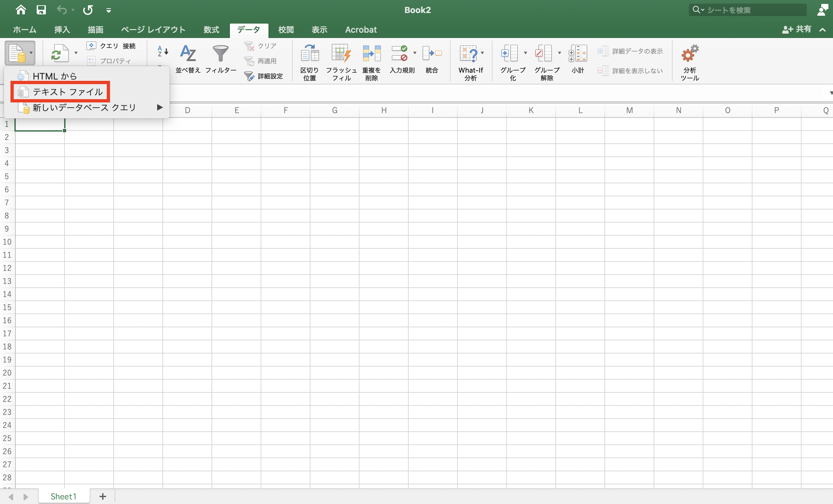Click the グループ化 group icon
833x504 pixels.
click(x=509, y=53)
